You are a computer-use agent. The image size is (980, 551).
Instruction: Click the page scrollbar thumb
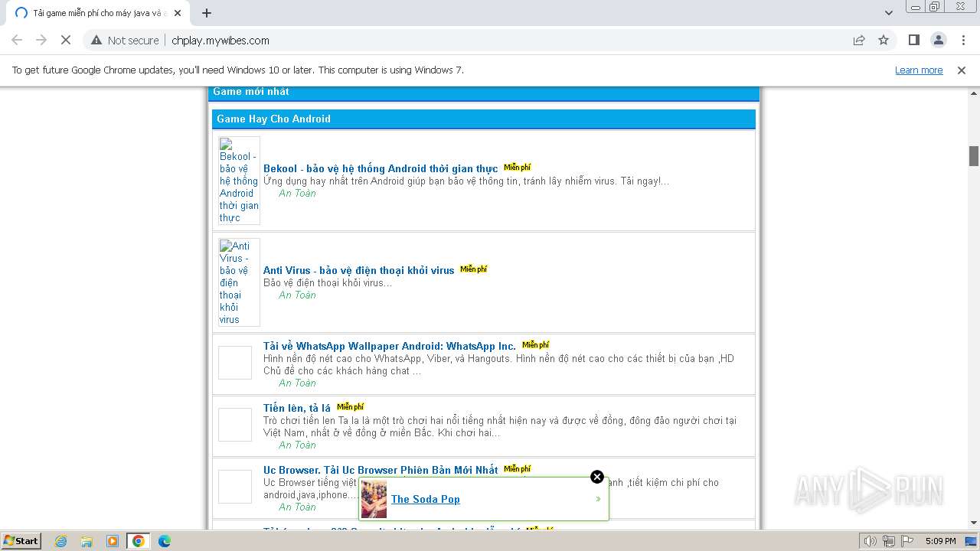click(974, 155)
